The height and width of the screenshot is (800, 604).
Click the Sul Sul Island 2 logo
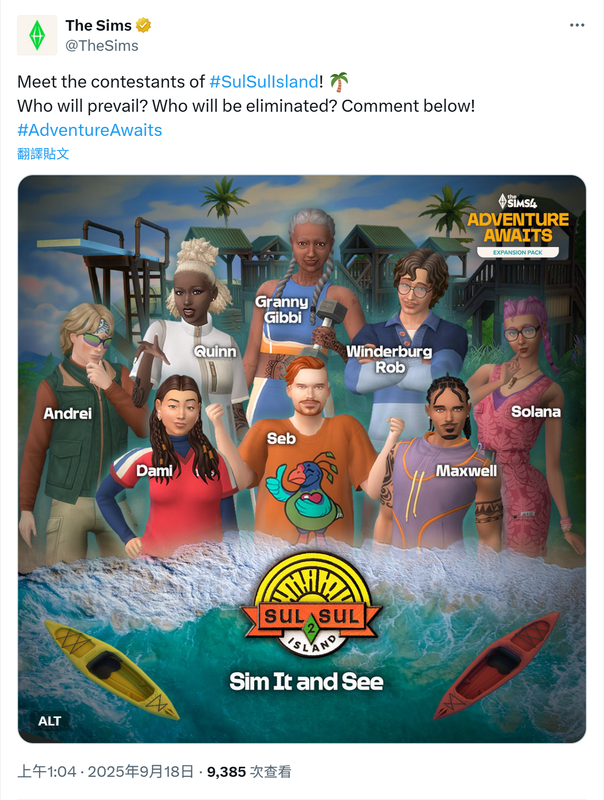pos(311,605)
